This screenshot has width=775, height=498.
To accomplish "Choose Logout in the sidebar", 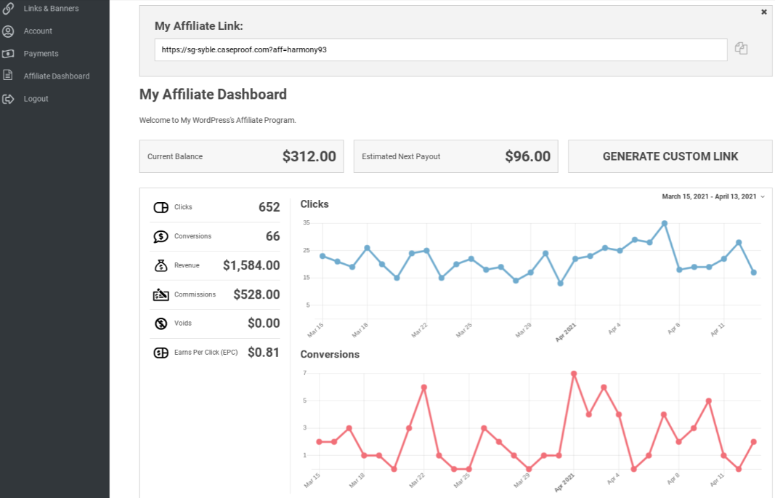I will [36, 99].
